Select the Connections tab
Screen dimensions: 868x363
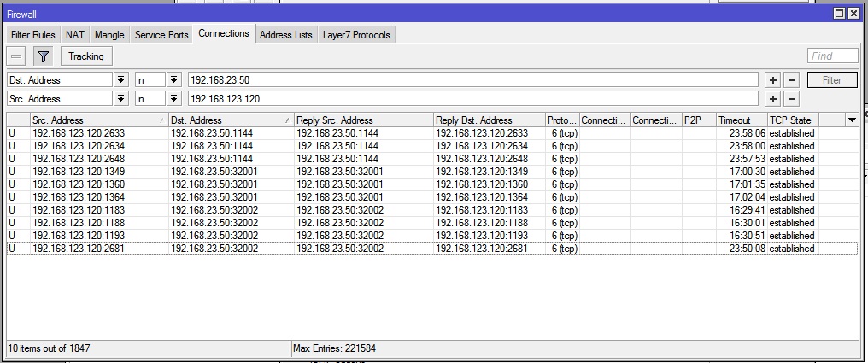pyautogui.click(x=224, y=34)
